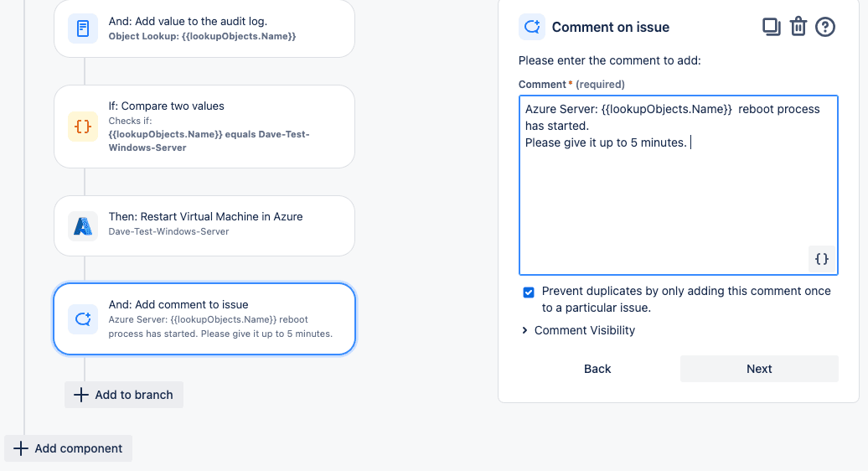Select the And: Add comment to issue step
Viewport: 868px width, 471px height.
(x=204, y=318)
